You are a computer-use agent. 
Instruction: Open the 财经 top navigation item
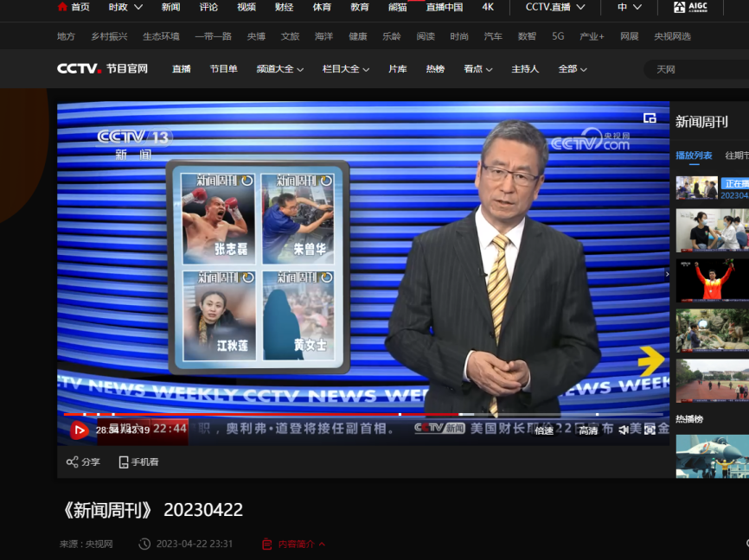point(285,7)
